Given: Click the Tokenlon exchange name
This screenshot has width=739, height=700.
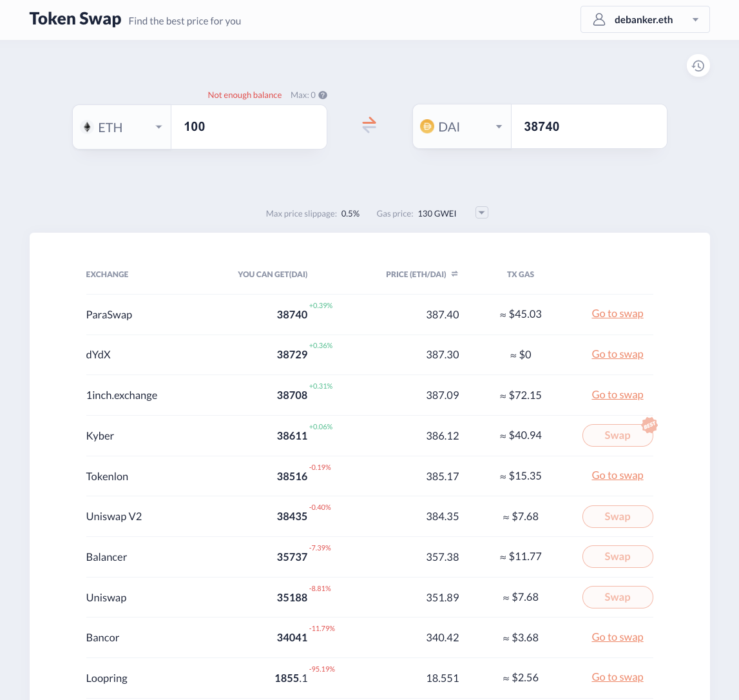Looking at the screenshot, I should pos(107,476).
